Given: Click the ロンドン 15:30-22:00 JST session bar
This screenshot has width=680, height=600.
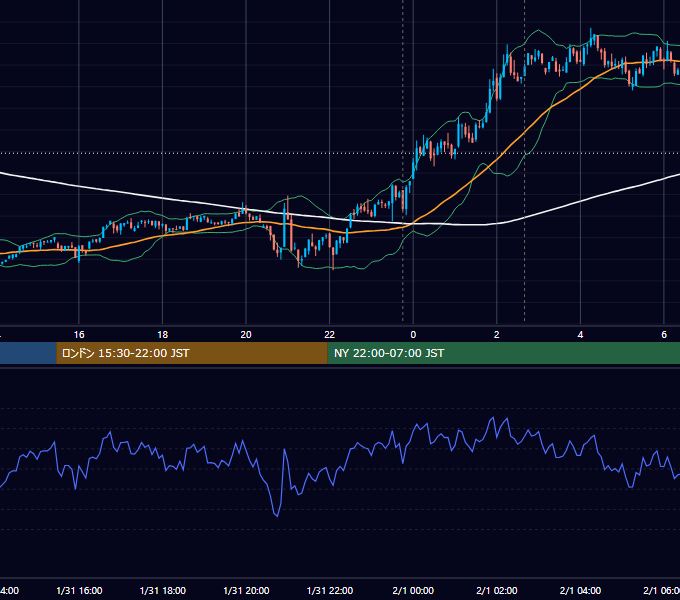Looking at the screenshot, I should tap(192, 353).
